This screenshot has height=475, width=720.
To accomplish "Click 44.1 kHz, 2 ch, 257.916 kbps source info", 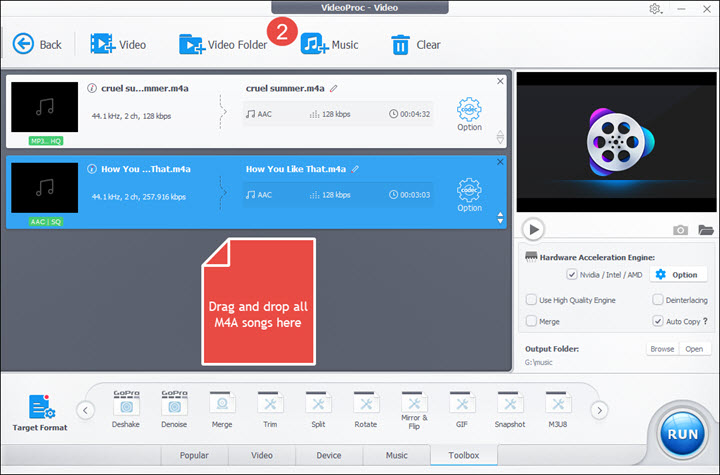I will (139, 197).
